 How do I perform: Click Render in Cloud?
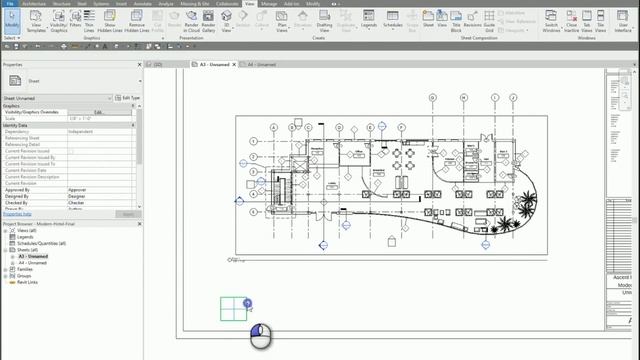click(191, 21)
